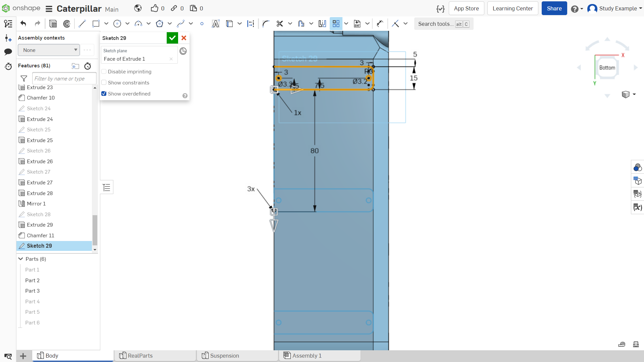Viewport: 644px width, 362px height.
Task: Collapse the Parts (6) list
Action: 21,259
